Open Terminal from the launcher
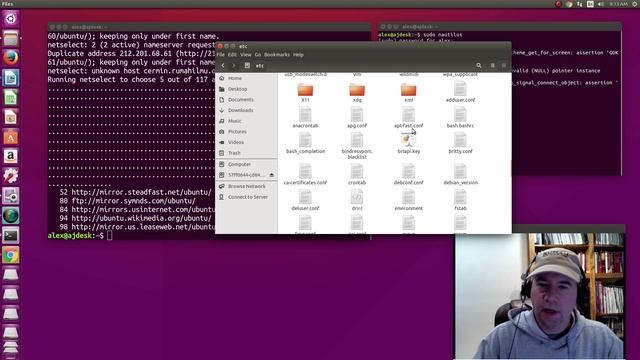This screenshot has height=360, width=640. coord(11,236)
